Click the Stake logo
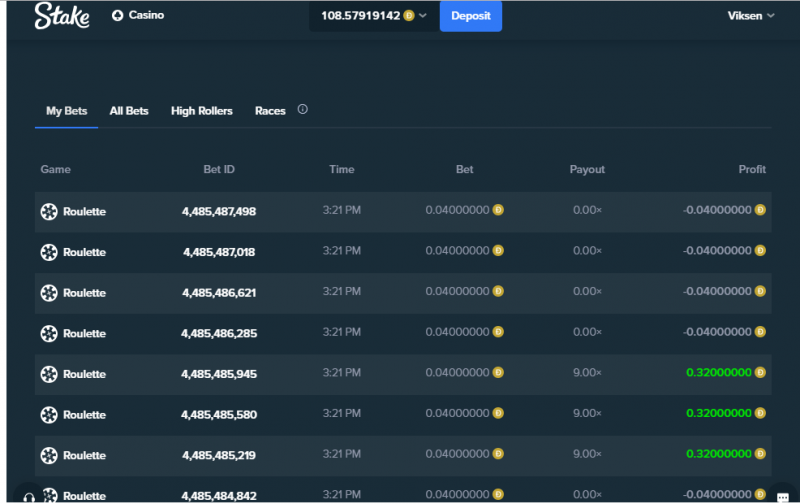Screen dimensions: 800x504 [x=62, y=15]
